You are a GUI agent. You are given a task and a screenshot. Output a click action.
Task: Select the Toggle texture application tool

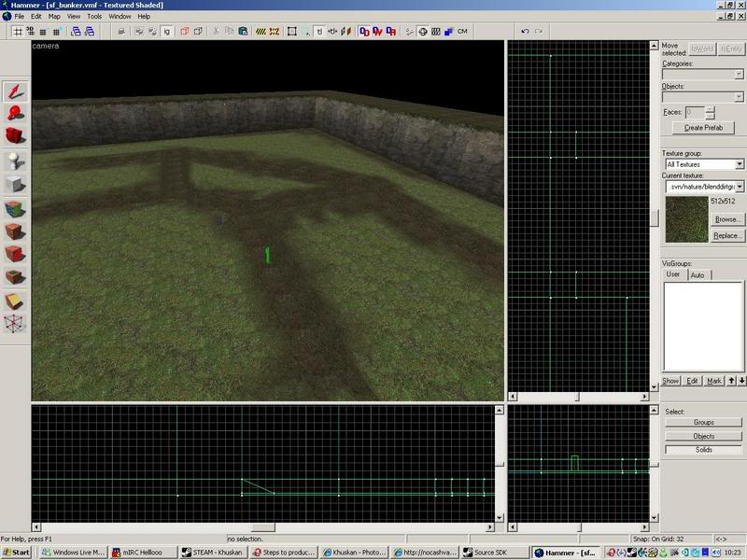pos(16,207)
